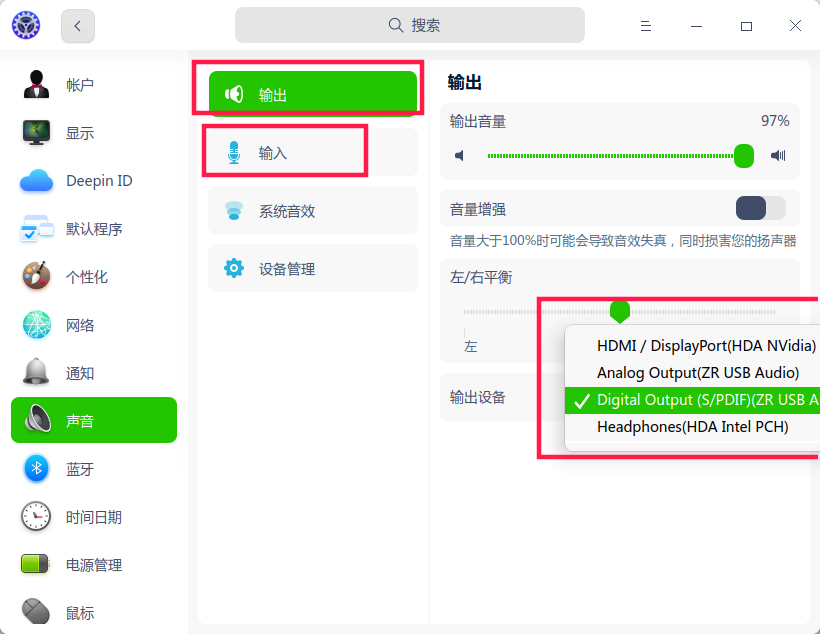Toggle the 音量增强 volume boost switch
820x634 pixels.
point(760,208)
